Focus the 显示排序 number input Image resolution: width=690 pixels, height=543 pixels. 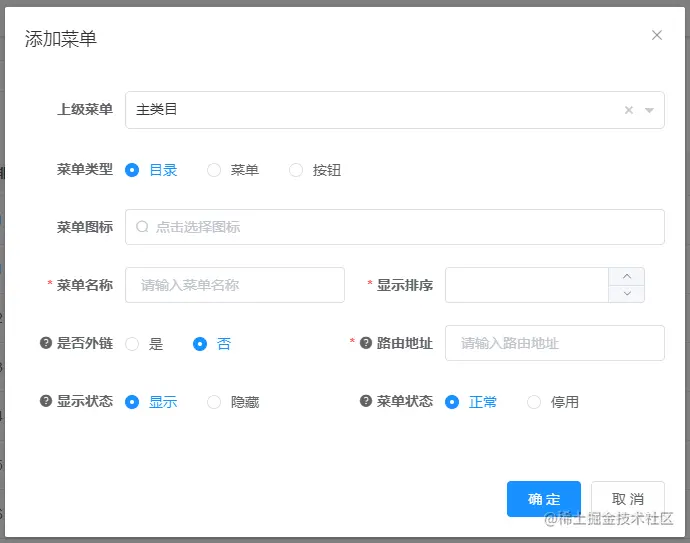(527, 285)
